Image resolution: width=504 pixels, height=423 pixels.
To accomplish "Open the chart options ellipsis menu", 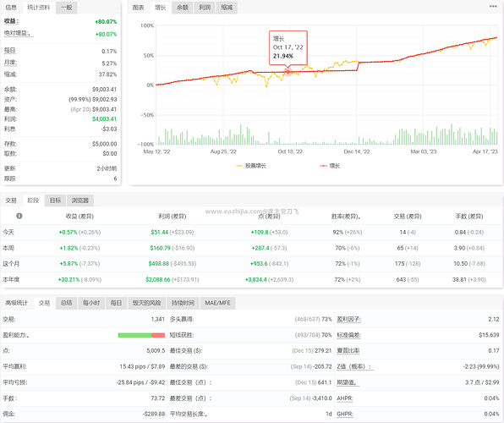I will click(x=493, y=7).
